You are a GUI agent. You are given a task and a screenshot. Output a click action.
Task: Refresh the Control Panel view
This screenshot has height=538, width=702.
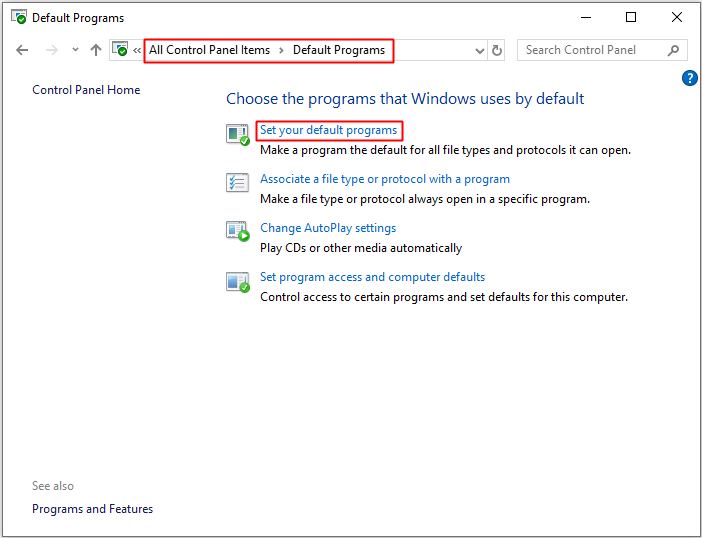pyautogui.click(x=497, y=50)
